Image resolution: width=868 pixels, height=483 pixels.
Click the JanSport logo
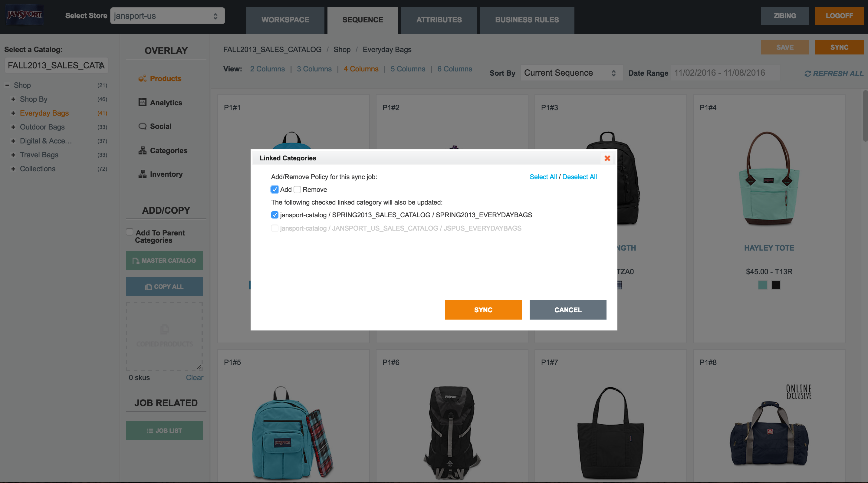coord(24,15)
